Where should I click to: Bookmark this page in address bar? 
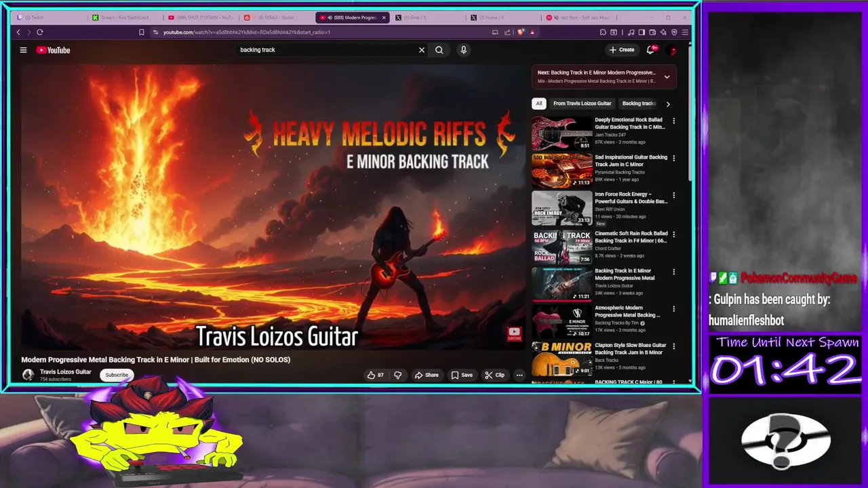pyautogui.click(x=141, y=32)
